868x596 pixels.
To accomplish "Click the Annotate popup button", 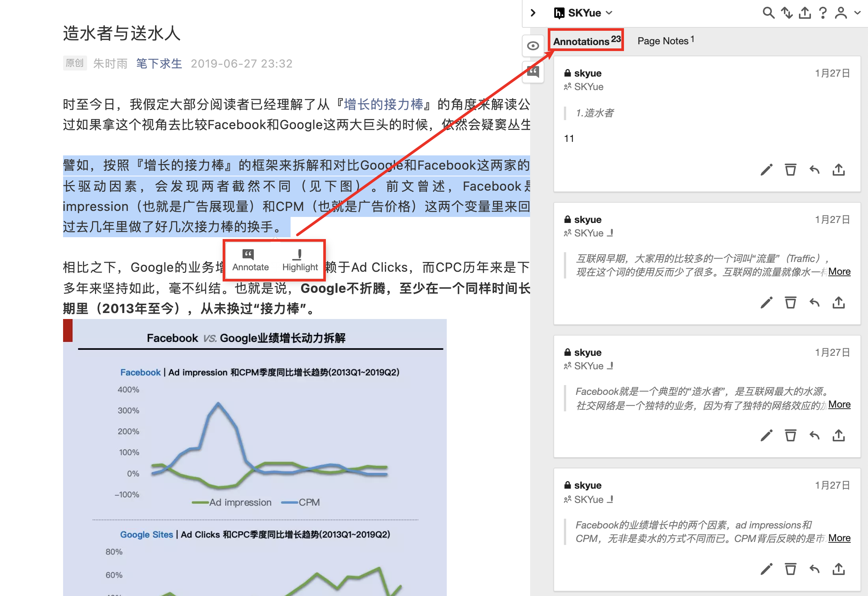I will [250, 260].
